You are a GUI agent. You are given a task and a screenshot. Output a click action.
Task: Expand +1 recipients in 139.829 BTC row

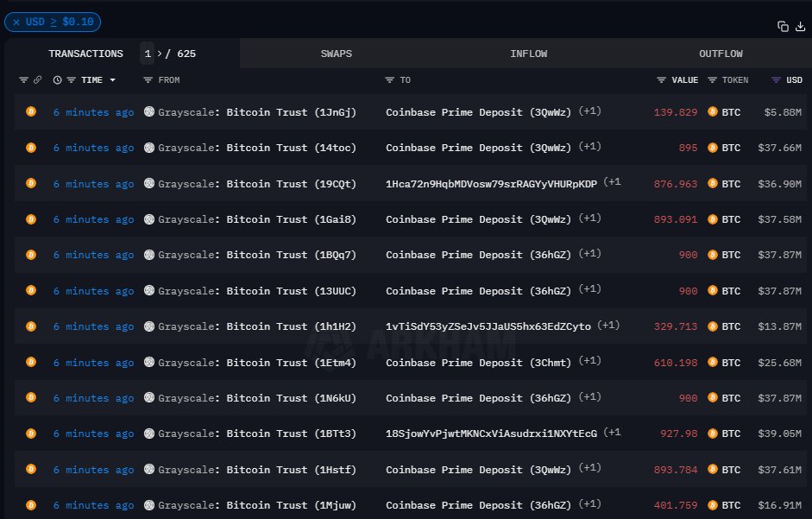pos(590,111)
